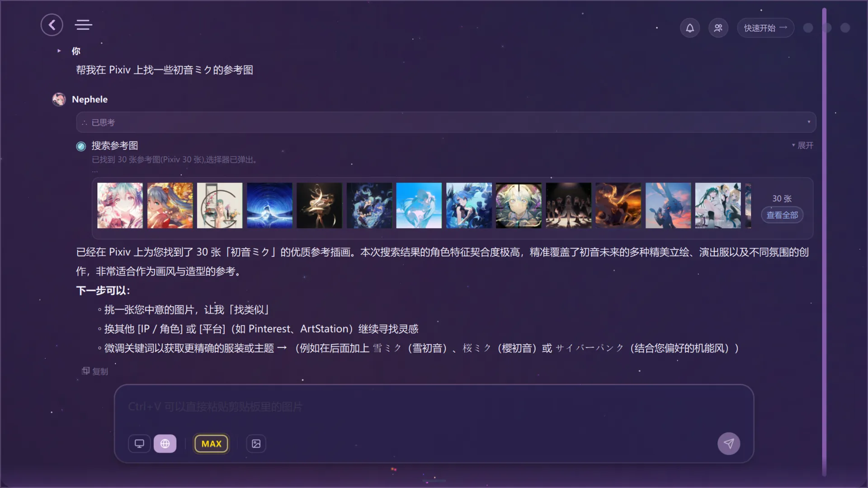Click the Nephele avatar
The width and height of the screenshot is (868, 488).
coord(59,99)
